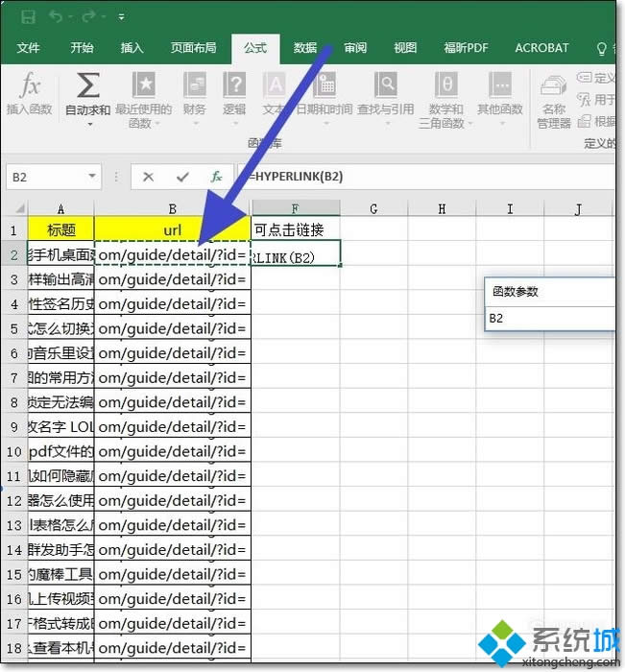Click the cell containing '群发助手' in row 14
Image resolution: width=625 pixels, height=672 pixels.
click(x=60, y=549)
